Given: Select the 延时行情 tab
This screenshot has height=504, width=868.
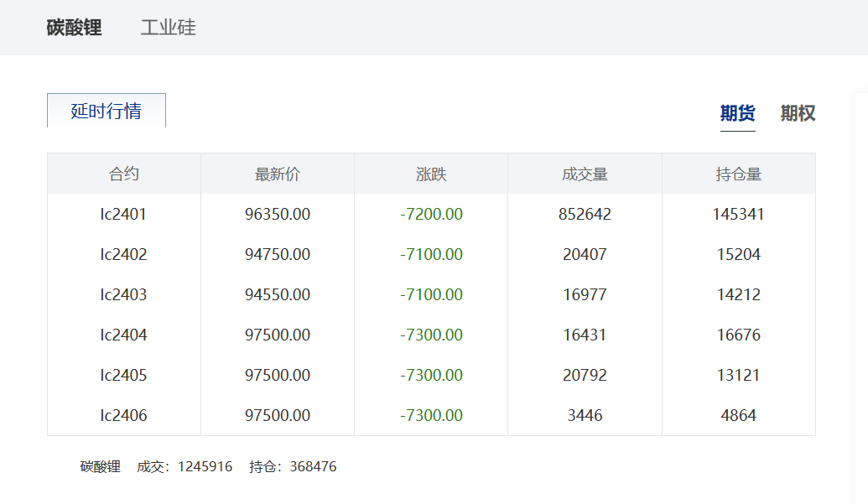Looking at the screenshot, I should click(107, 111).
